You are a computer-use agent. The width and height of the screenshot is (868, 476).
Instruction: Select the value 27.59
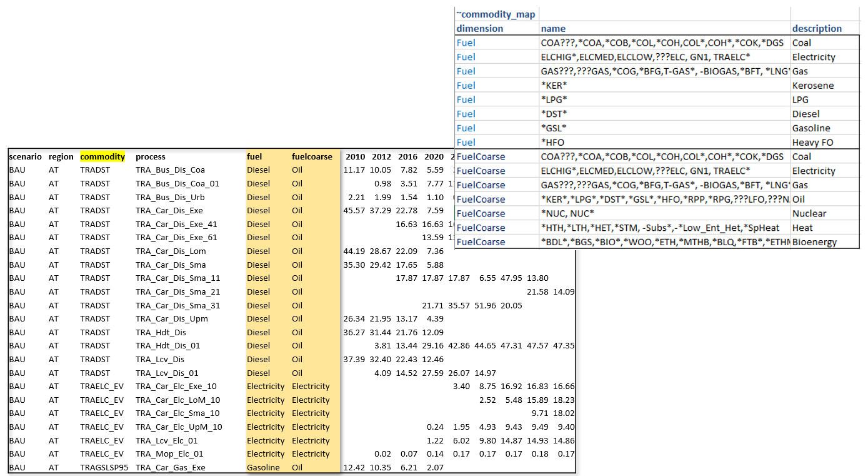click(x=433, y=373)
